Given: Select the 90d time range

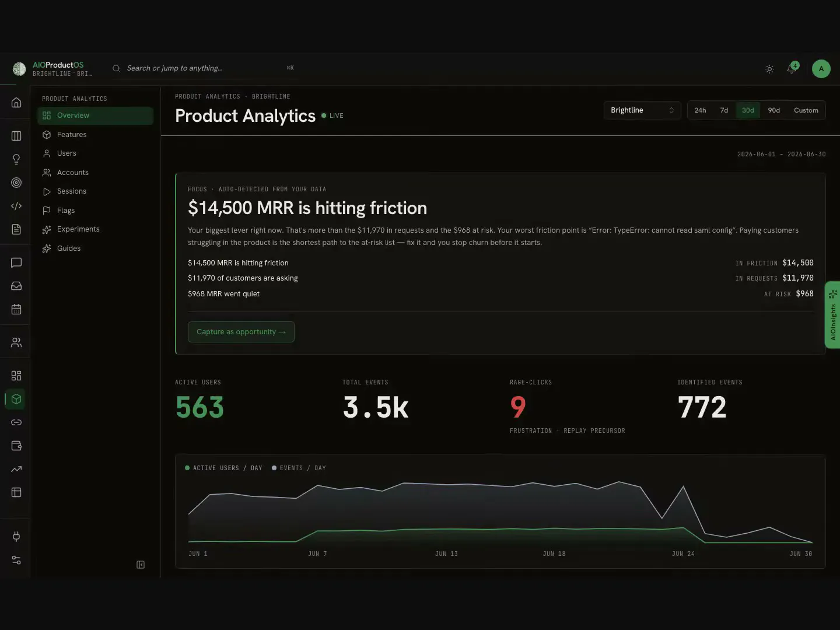Looking at the screenshot, I should pos(773,110).
